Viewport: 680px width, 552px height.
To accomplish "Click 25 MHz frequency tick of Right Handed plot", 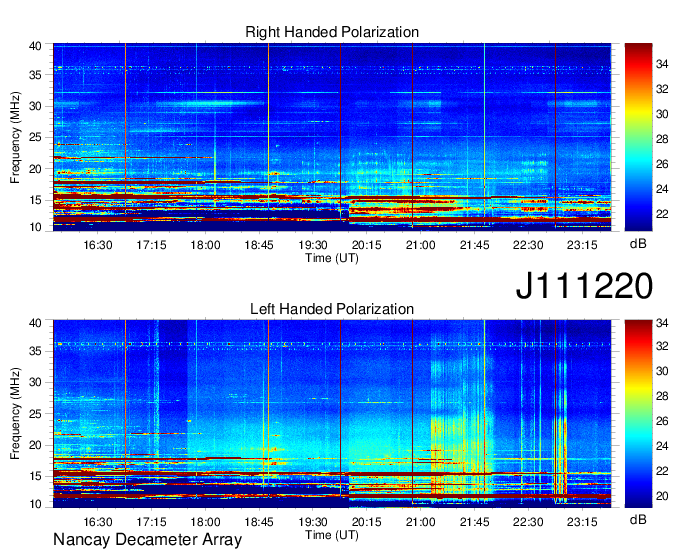I will pos(35,137).
